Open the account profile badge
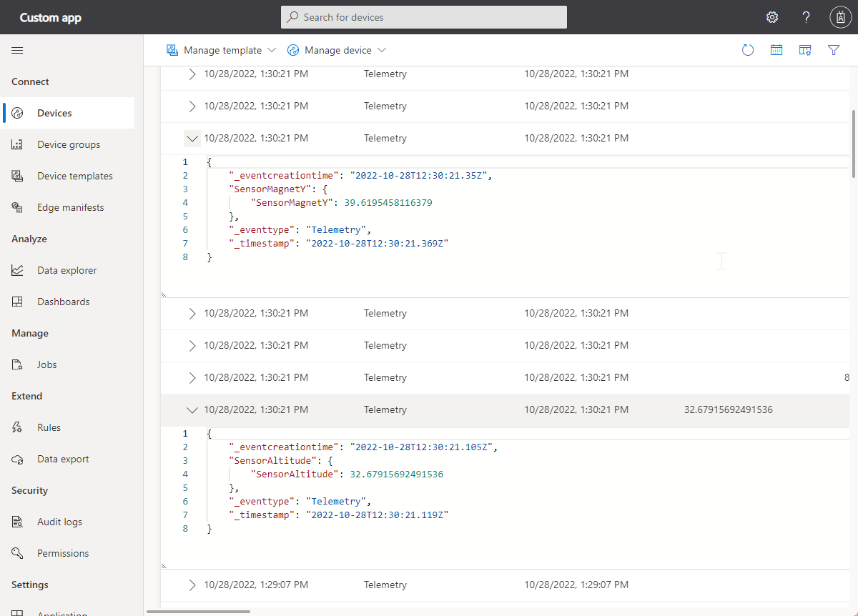This screenshot has width=858, height=616. [840, 16]
